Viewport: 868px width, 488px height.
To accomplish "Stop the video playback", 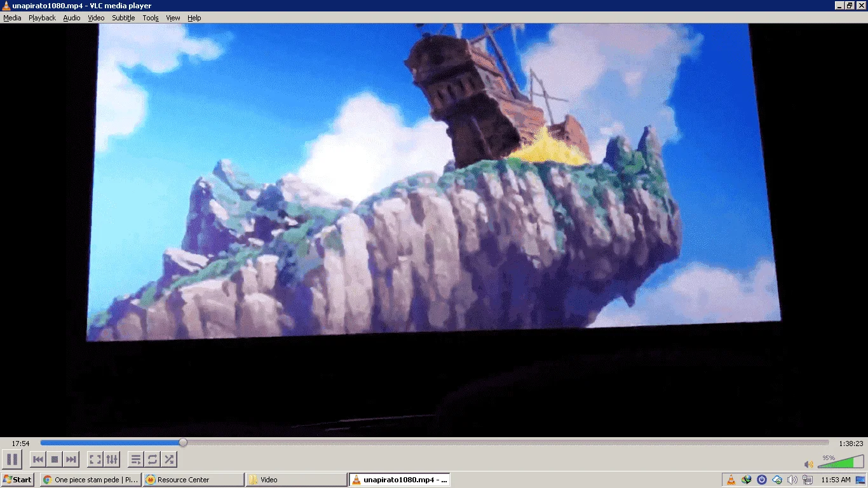I will (x=55, y=459).
